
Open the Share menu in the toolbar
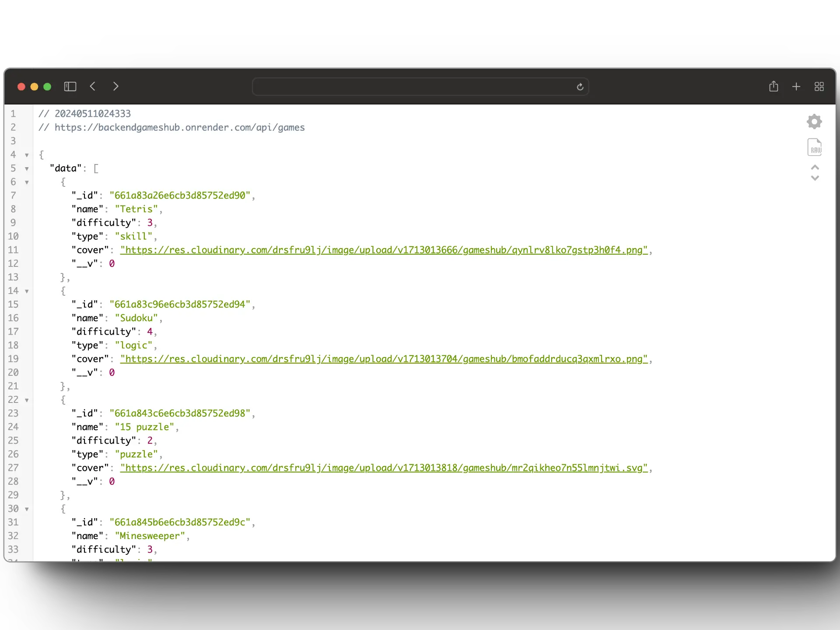773,86
